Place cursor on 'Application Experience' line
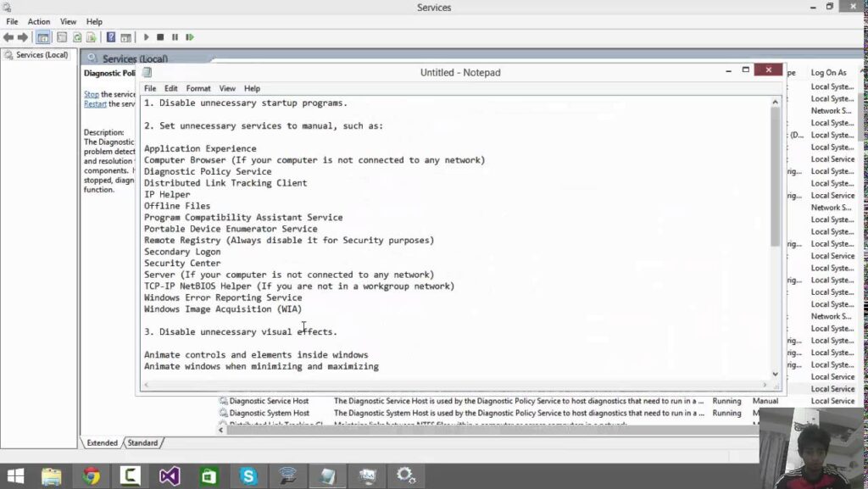 tap(200, 149)
